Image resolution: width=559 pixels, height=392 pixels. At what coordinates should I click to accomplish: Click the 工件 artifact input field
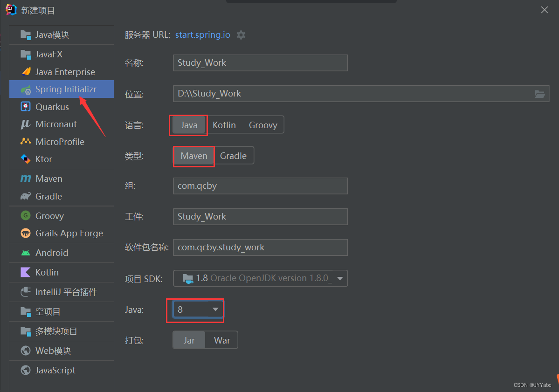click(260, 217)
